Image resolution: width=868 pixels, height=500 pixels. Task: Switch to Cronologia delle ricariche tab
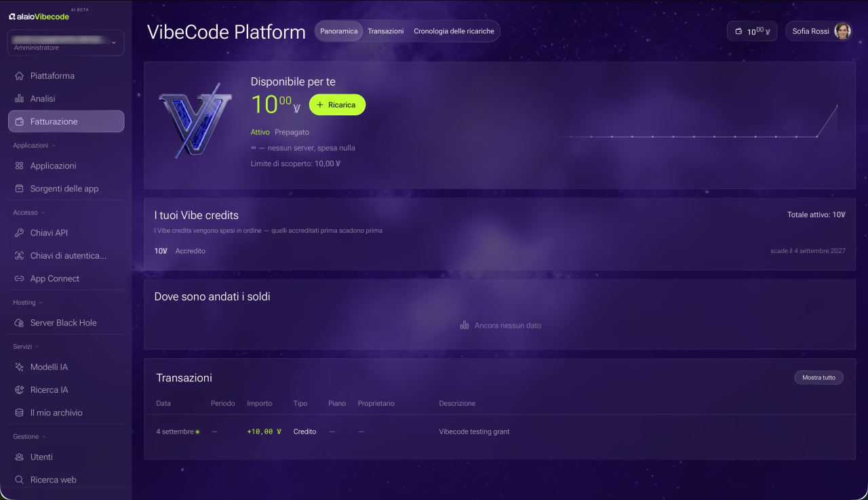pos(454,31)
